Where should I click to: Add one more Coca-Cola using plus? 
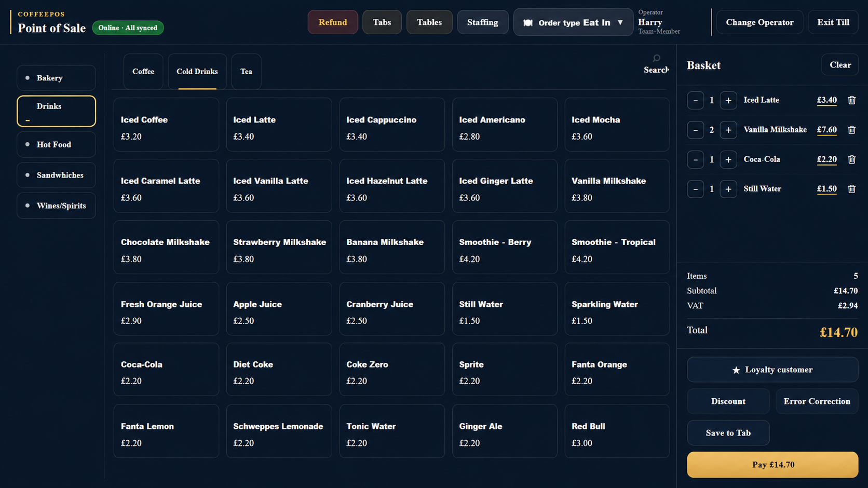[x=728, y=159]
